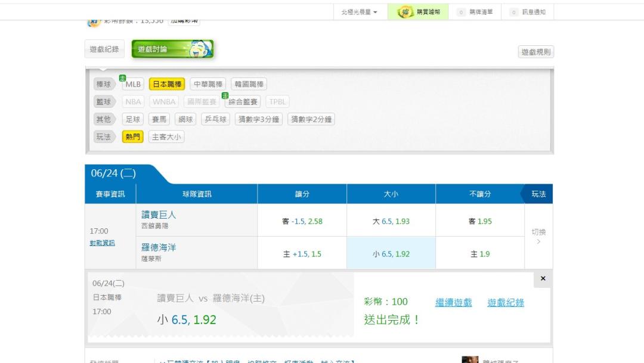Choose the 猜數字3分鐘 game
This screenshot has height=363, width=644.
(x=259, y=119)
